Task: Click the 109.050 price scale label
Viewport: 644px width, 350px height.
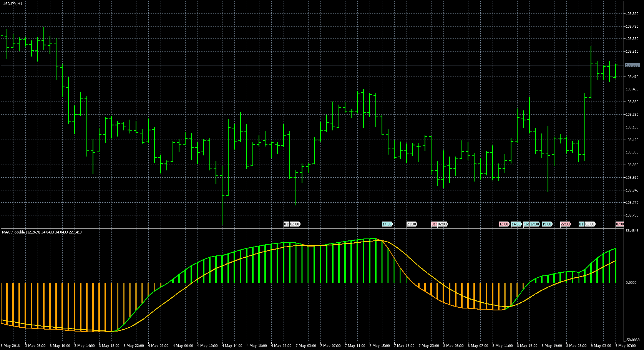Action: [632, 152]
